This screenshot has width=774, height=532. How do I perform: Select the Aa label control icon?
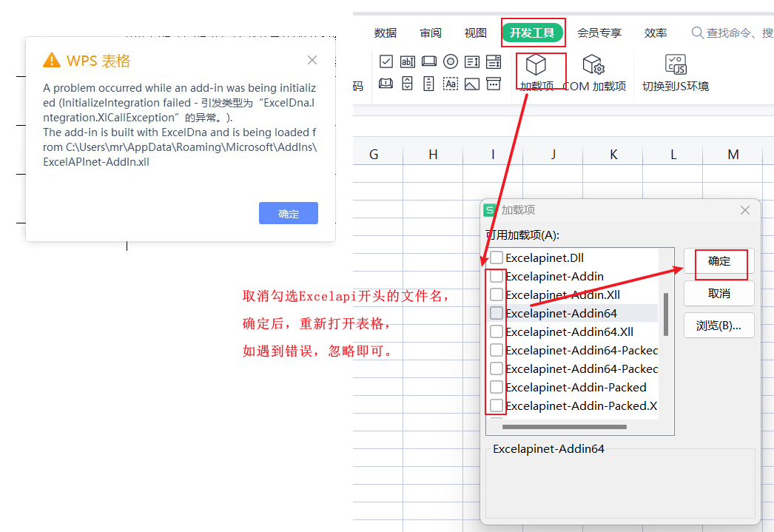(451, 84)
